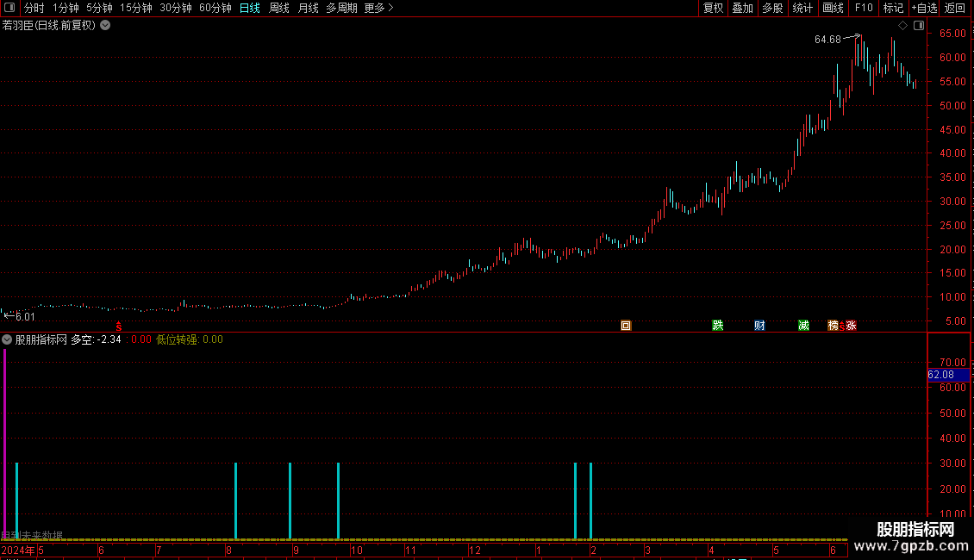Viewport: 974px width, 560px height.
Task: Click the green 减 marker icon
Action: pos(803,326)
